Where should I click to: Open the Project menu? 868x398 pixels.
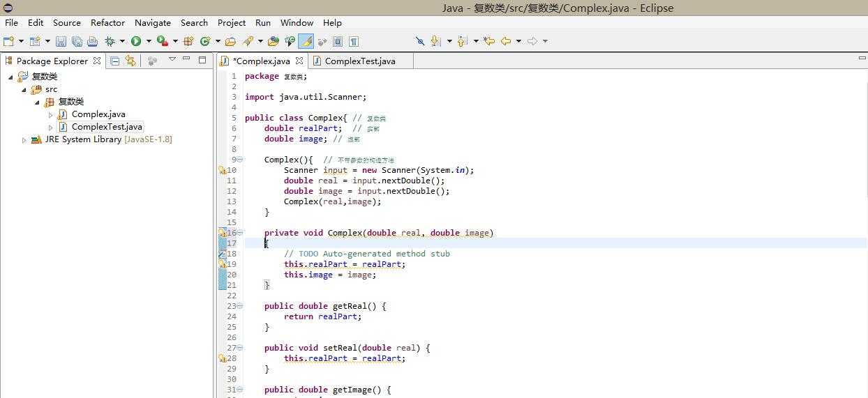point(232,22)
